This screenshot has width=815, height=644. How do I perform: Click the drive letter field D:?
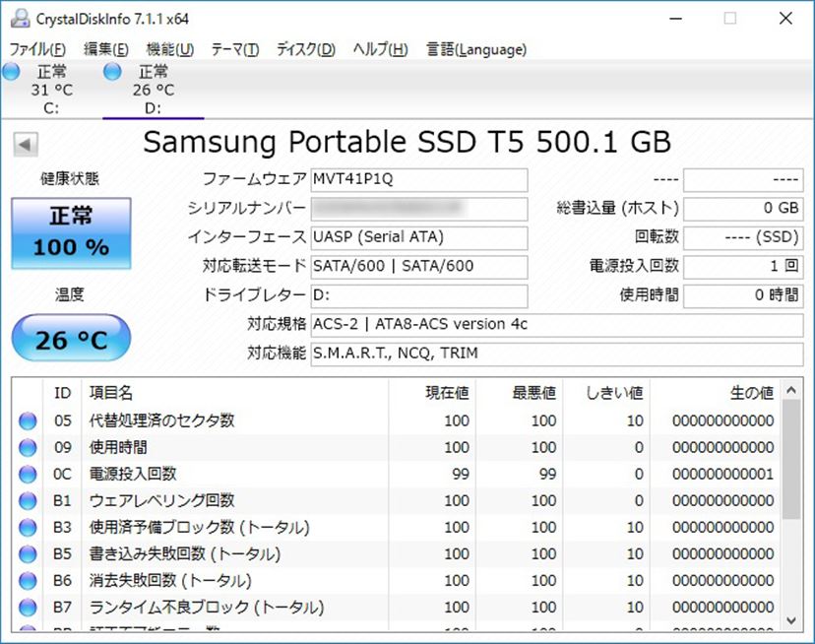(x=419, y=296)
